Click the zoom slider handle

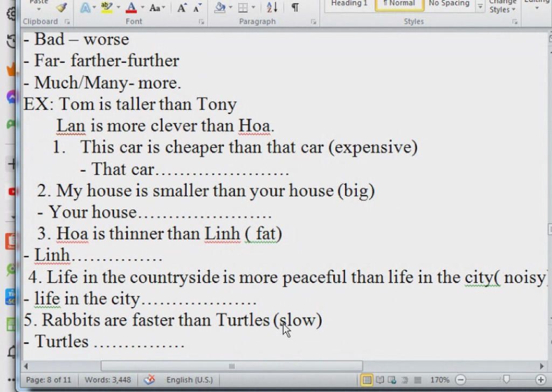point(507,379)
